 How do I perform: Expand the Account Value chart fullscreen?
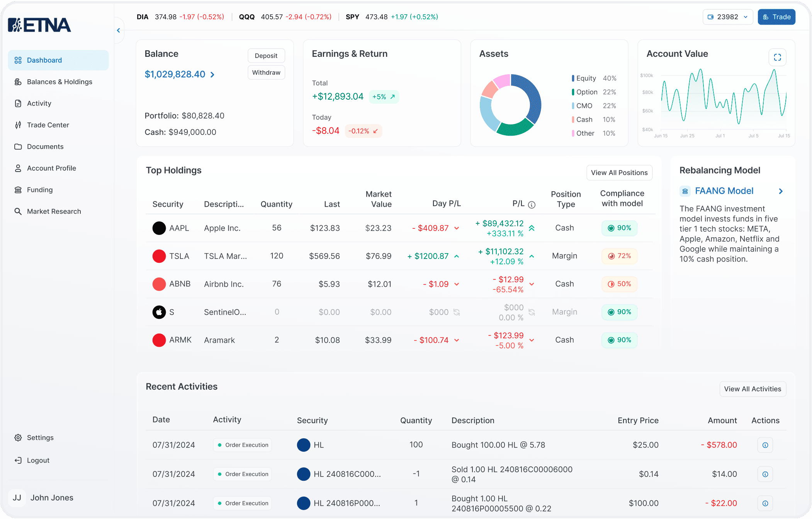(777, 57)
